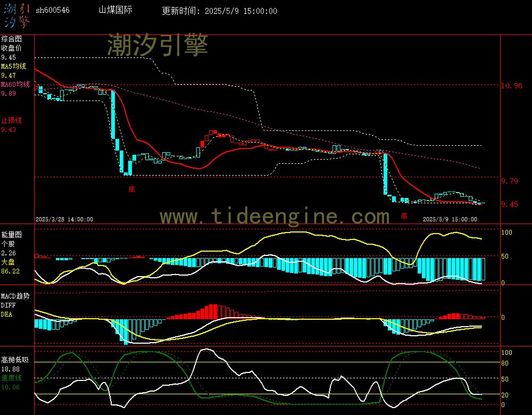
Task: Click the MA5 value 9.47
Action: pyautogui.click(x=9, y=76)
